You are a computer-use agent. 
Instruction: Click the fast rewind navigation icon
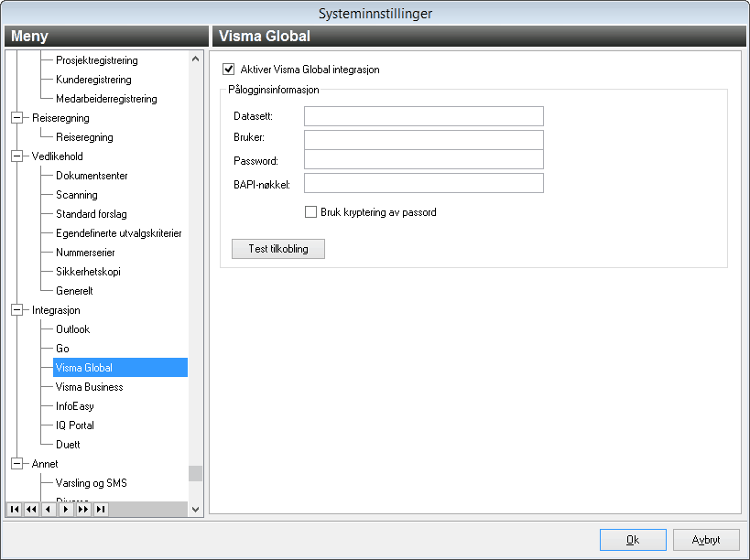point(31,510)
